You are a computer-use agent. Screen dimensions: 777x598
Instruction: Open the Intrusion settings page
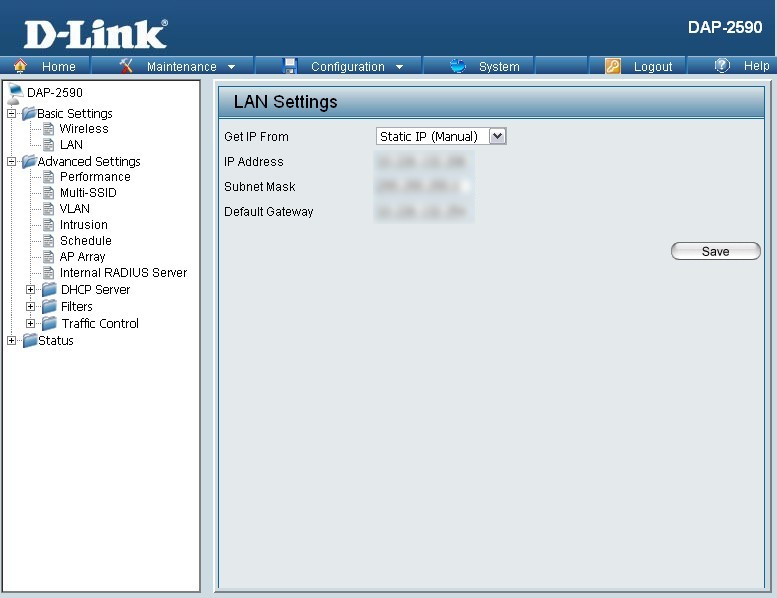pyautogui.click(x=84, y=225)
